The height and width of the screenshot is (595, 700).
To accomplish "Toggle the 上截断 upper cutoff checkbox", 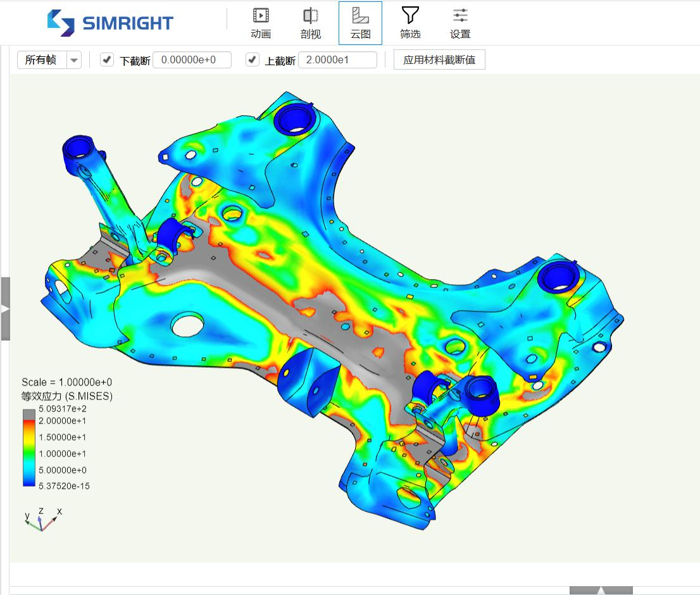I will 253,59.
